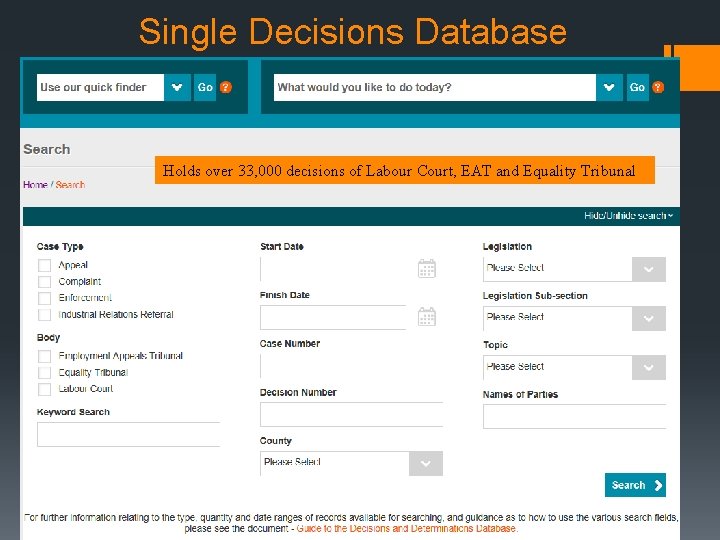Open help icon beside the right Go button
This screenshot has height=540, width=720.
pos(658,87)
